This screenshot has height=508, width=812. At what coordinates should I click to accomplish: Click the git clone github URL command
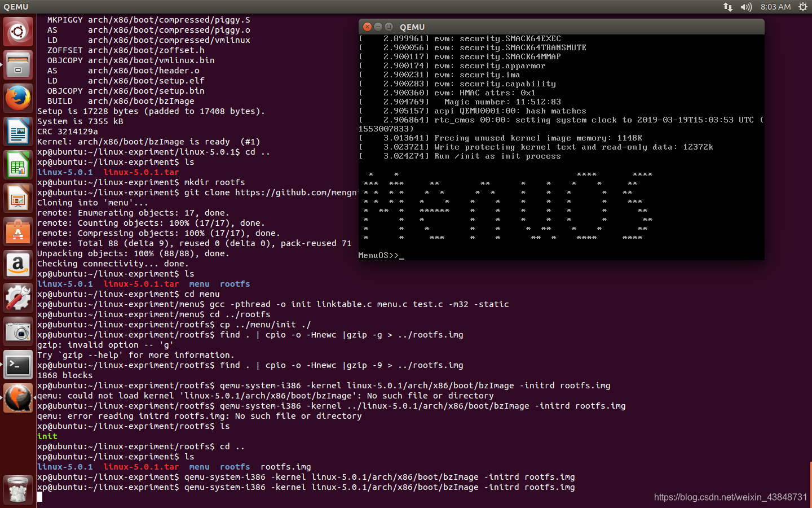coord(197,192)
